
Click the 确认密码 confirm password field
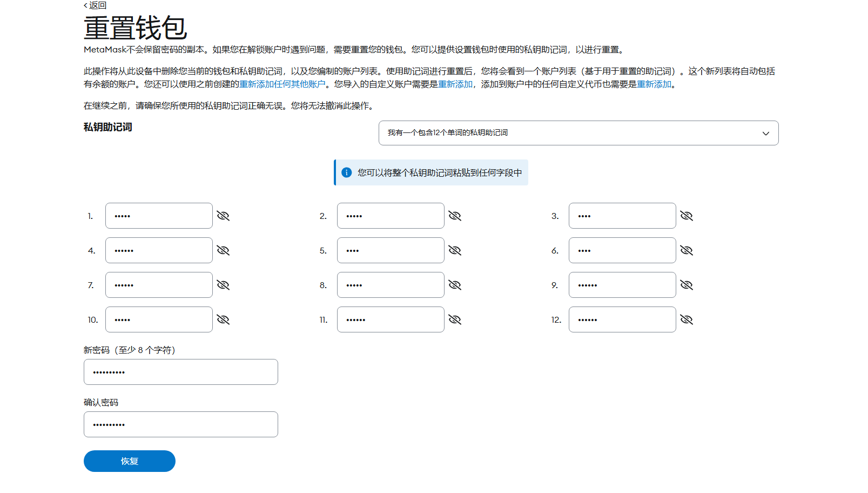click(x=181, y=424)
